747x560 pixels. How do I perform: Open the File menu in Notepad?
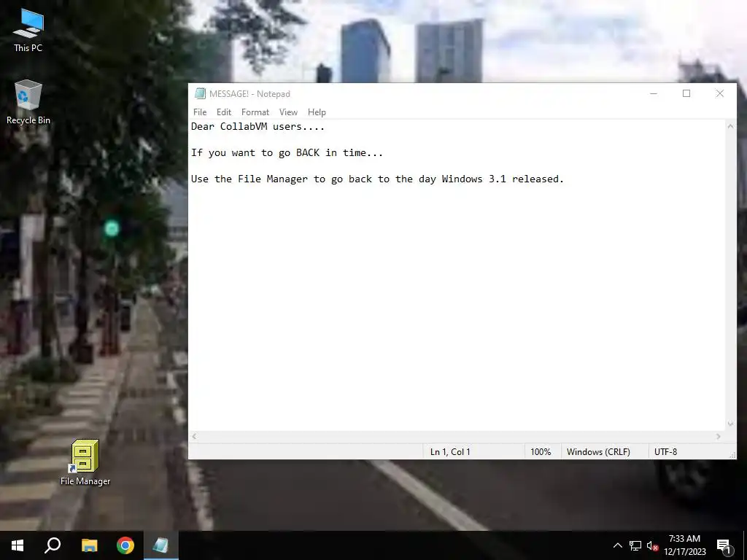coord(200,112)
